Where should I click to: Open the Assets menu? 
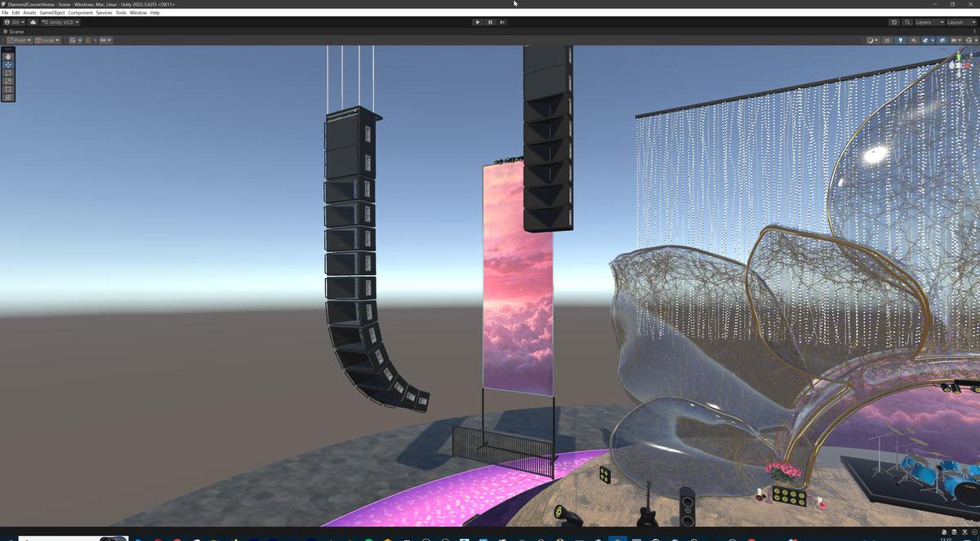tap(29, 13)
